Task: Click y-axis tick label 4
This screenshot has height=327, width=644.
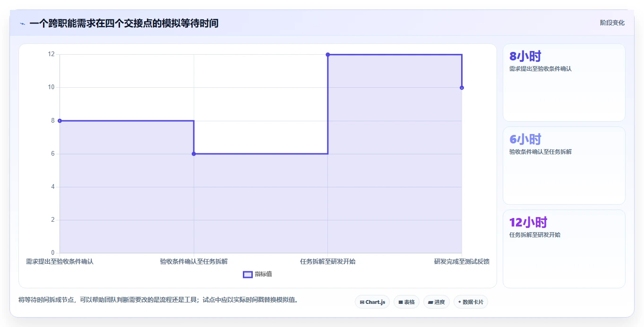Action: pyautogui.click(x=53, y=187)
